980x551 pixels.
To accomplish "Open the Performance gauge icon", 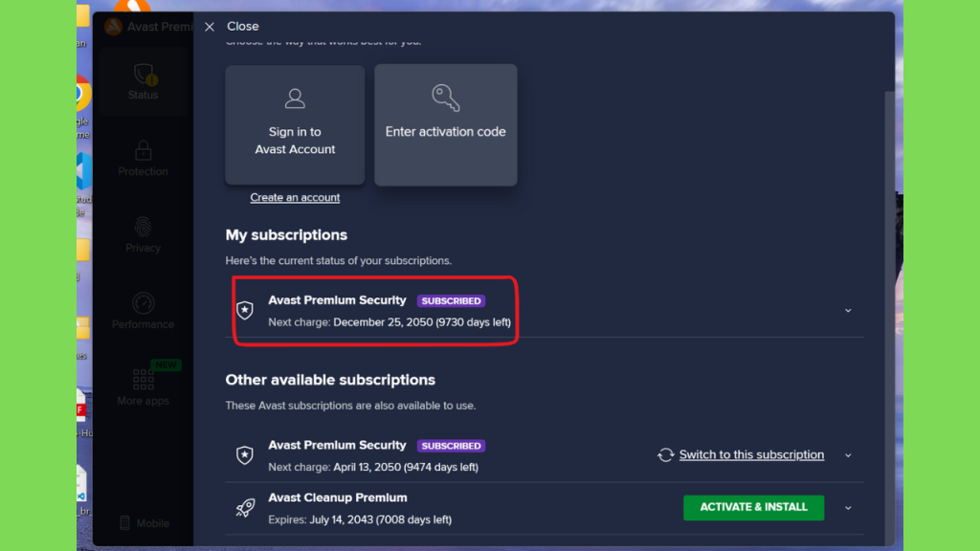I will [x=144, y=303].
